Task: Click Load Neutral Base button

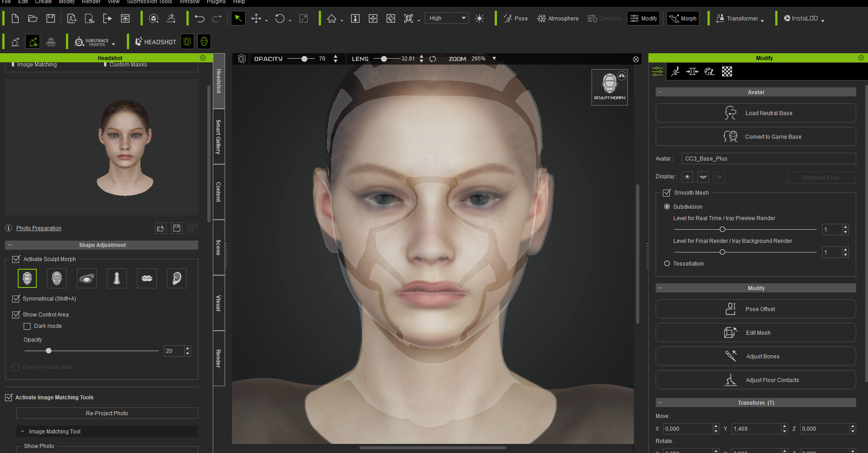Action: pos(756,113)
